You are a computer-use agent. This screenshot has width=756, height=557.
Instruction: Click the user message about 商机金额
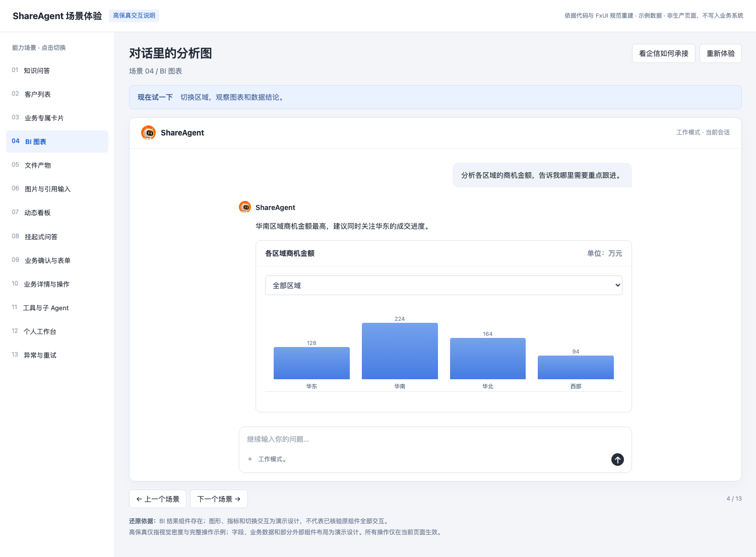(542, 175)
